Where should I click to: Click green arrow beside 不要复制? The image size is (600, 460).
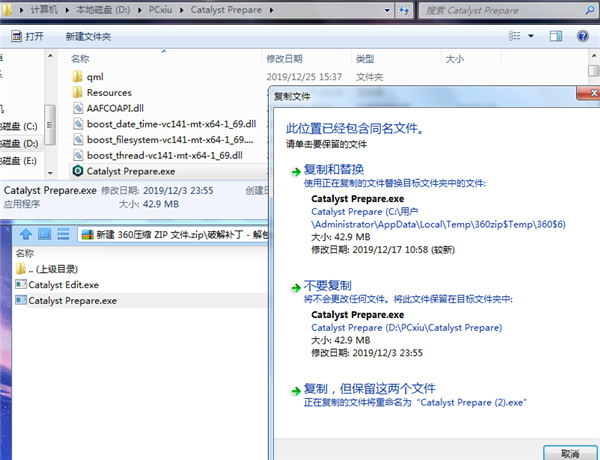pyautogui.click(x=295, y=288)
